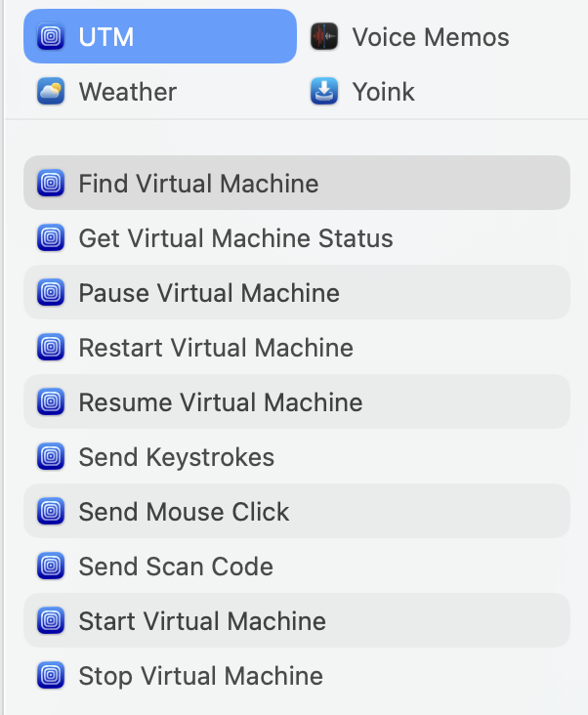Choose Weather in the apps list
Viewport: 588px width, 715px height.
127,92
